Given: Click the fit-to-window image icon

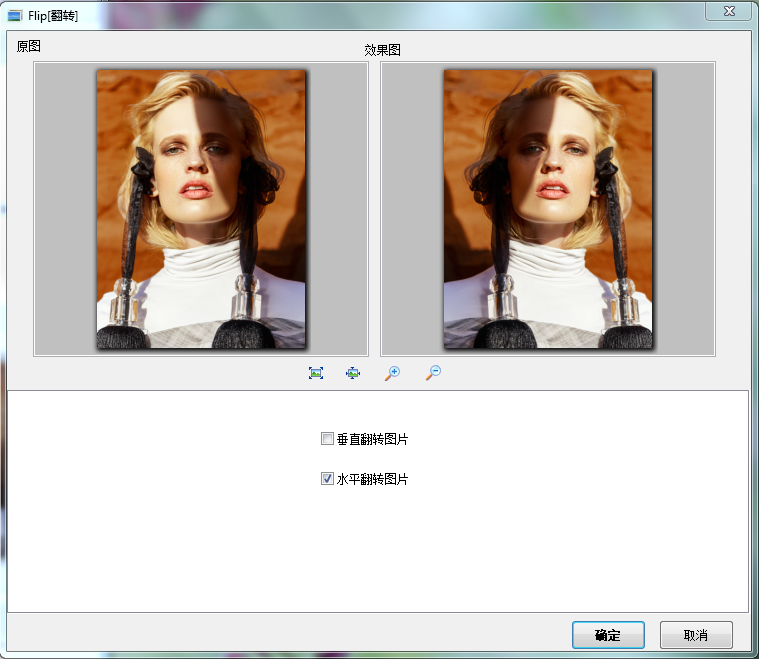Looking at the screenshot, I should click(x=316, y=373).
